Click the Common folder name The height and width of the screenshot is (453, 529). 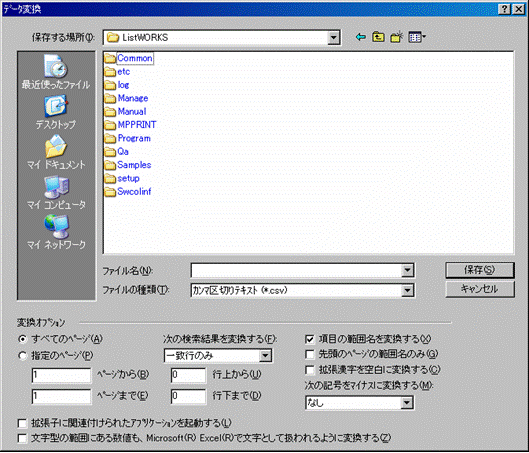point(135,58)
